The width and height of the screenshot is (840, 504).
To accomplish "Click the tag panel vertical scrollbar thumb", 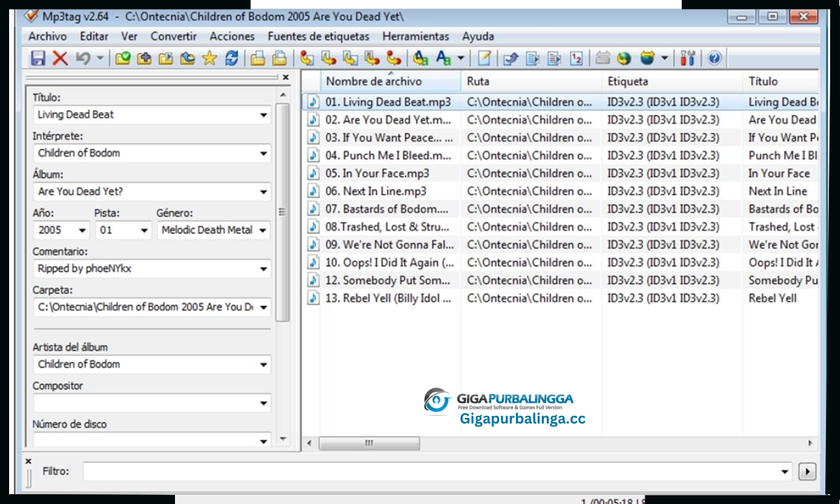I will 283,212.
